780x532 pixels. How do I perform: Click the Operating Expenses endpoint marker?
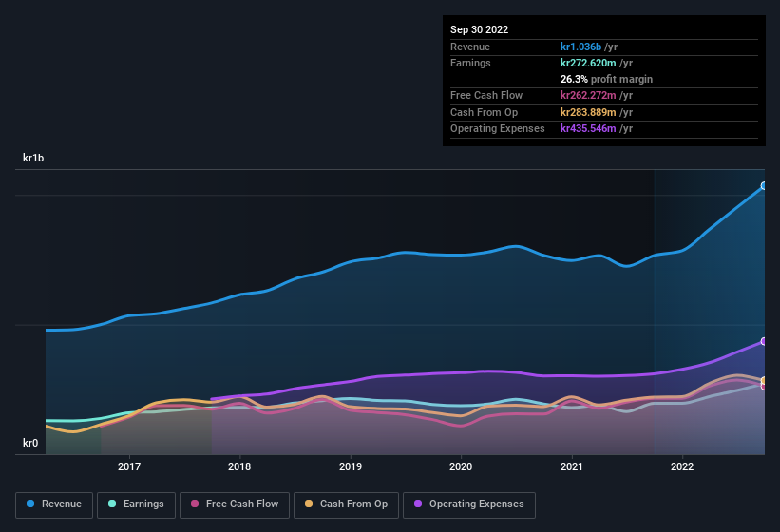pyautogui.click(x=764, y=341)
